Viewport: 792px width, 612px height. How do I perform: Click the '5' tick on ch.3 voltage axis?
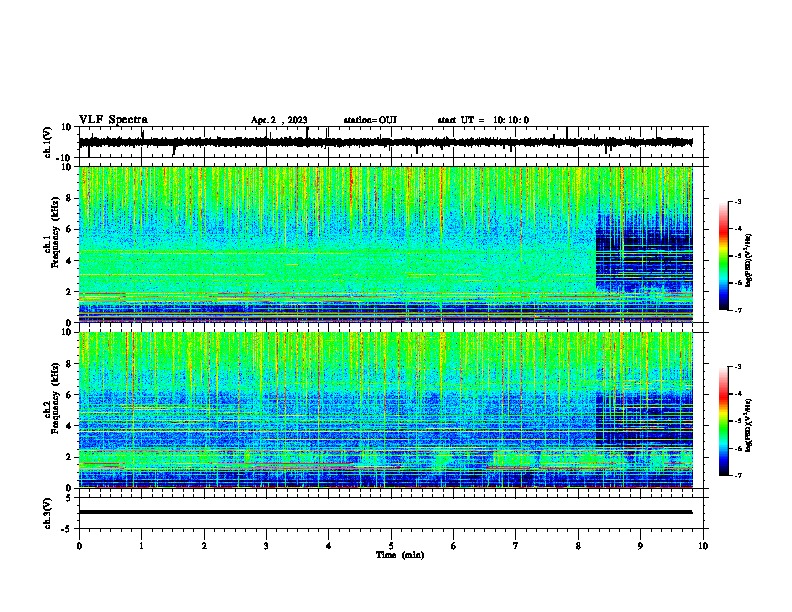(69, 498)
